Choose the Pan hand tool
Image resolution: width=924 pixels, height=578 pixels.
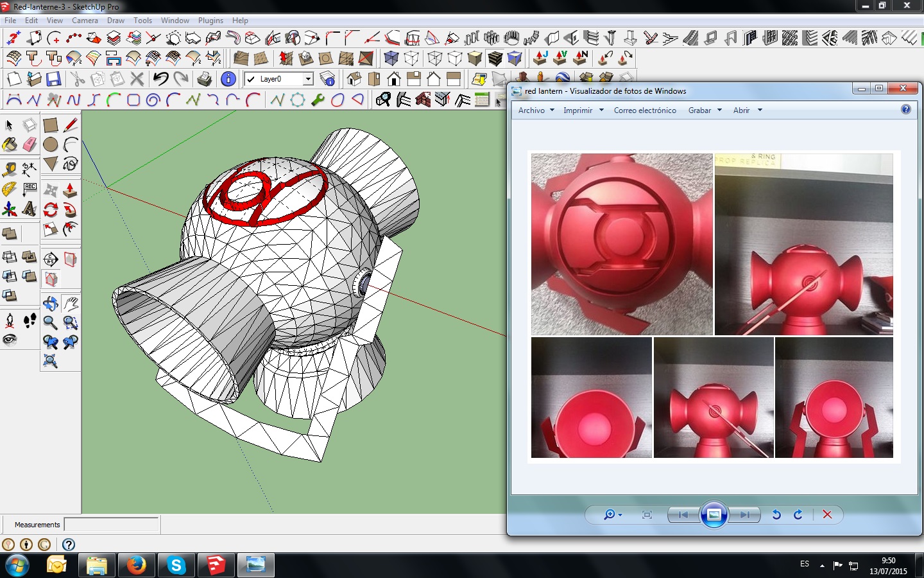click(x=71, y=303)
